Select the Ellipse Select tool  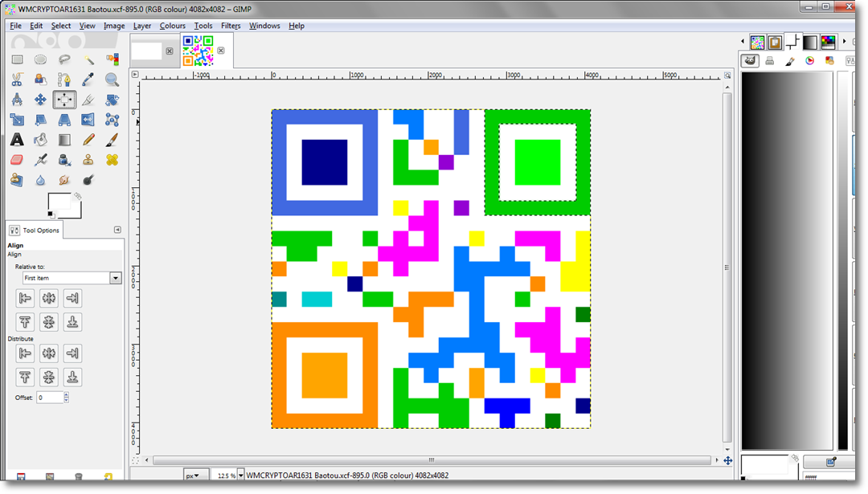point(40,59)
